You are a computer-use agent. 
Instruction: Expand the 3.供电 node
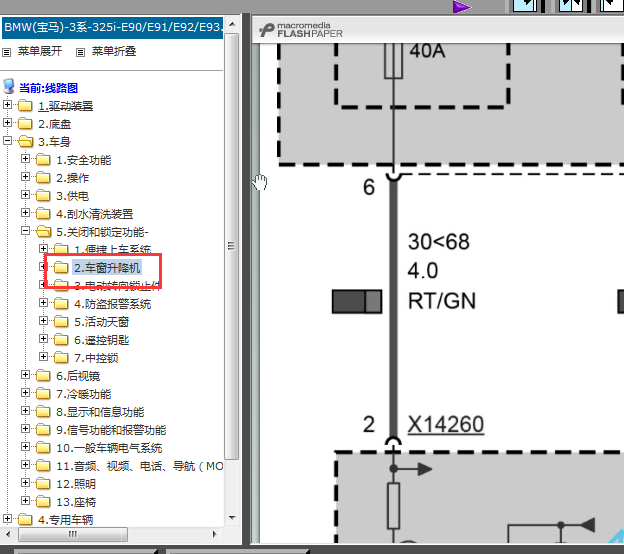click(25, 195)
